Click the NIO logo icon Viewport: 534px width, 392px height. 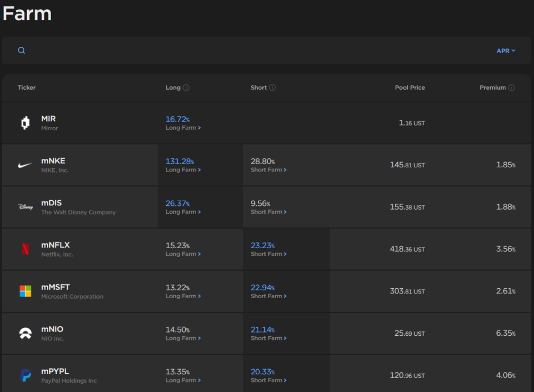25,333
